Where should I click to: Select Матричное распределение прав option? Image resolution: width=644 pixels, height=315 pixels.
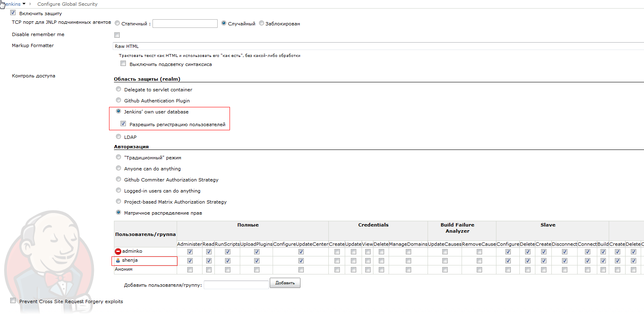(118, 213)
